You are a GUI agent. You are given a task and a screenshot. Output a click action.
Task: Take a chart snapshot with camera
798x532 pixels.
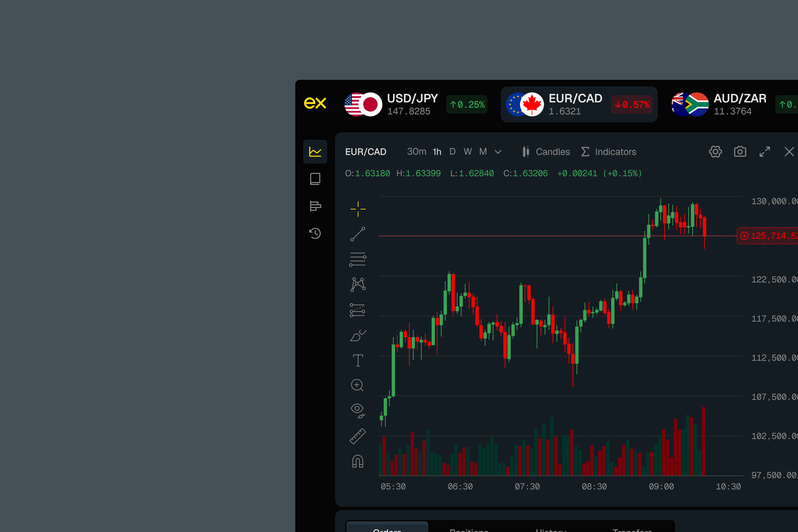[740, 152]
